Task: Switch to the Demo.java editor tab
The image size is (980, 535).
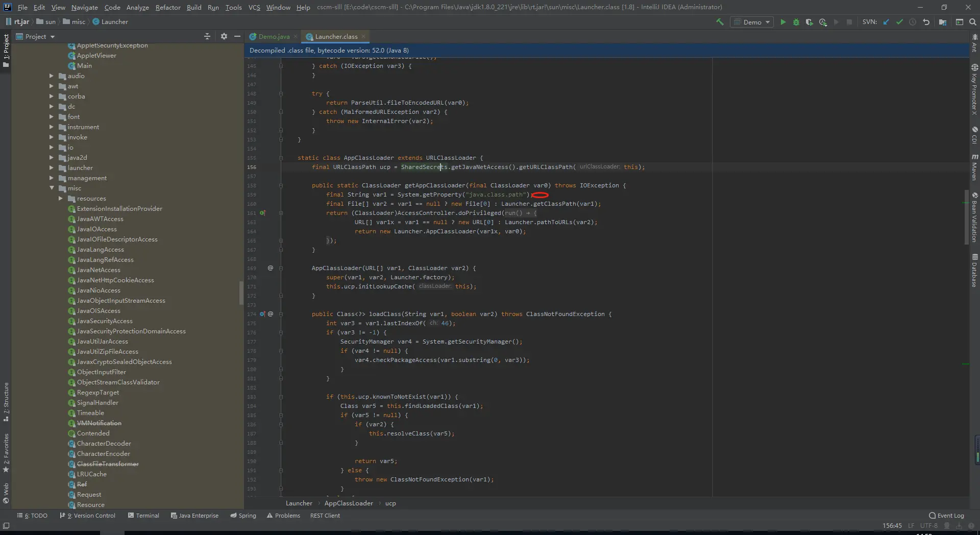Action: point(274,36)
